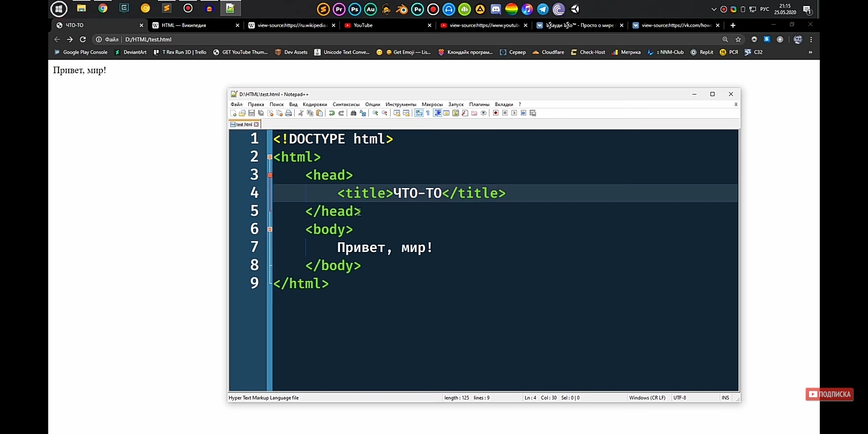Open the Метрика bookmark
The height and width of the screenshot is (434, 868).
pos(626,52)
